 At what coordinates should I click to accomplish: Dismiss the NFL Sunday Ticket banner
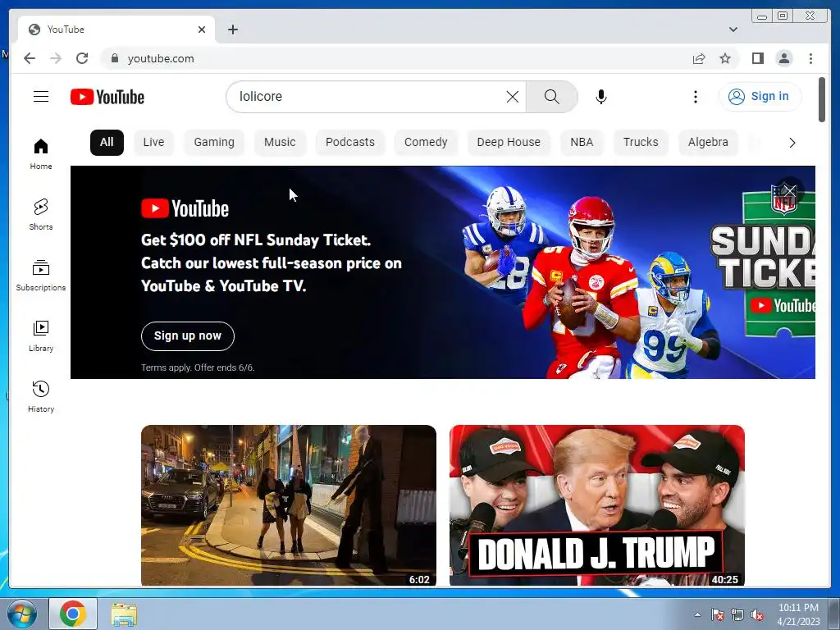(790, 191)
